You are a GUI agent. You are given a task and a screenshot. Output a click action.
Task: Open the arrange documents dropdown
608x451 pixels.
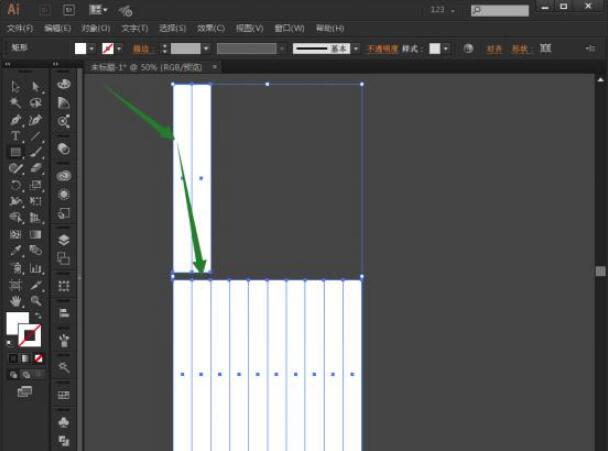pyautogui.click(x=98, y=10)
